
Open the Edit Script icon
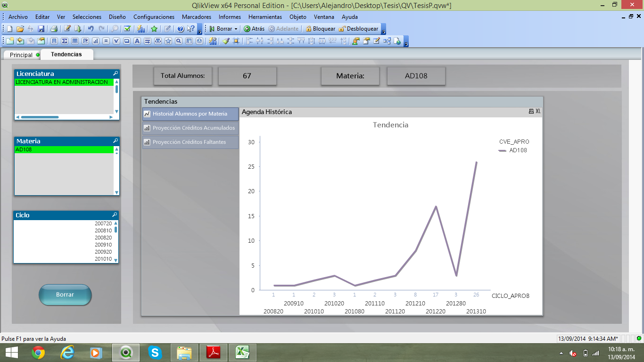(x=67, y=29)
